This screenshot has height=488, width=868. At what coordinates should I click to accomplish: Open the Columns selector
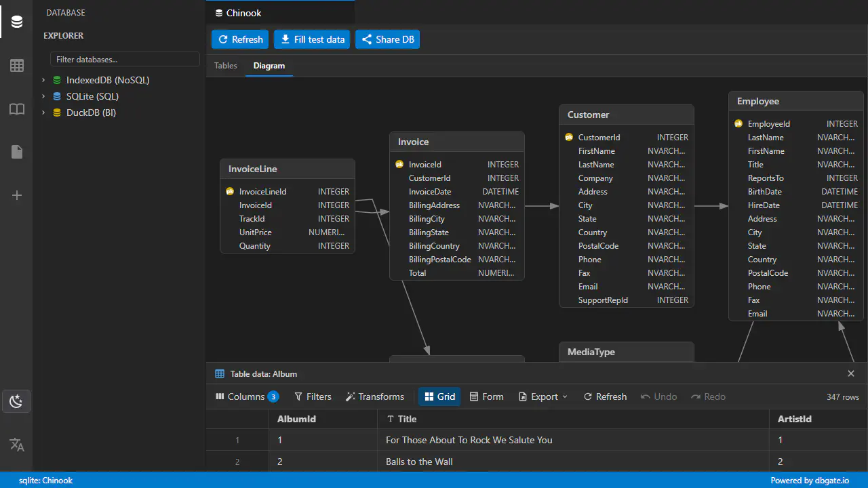tap(247, 396)
